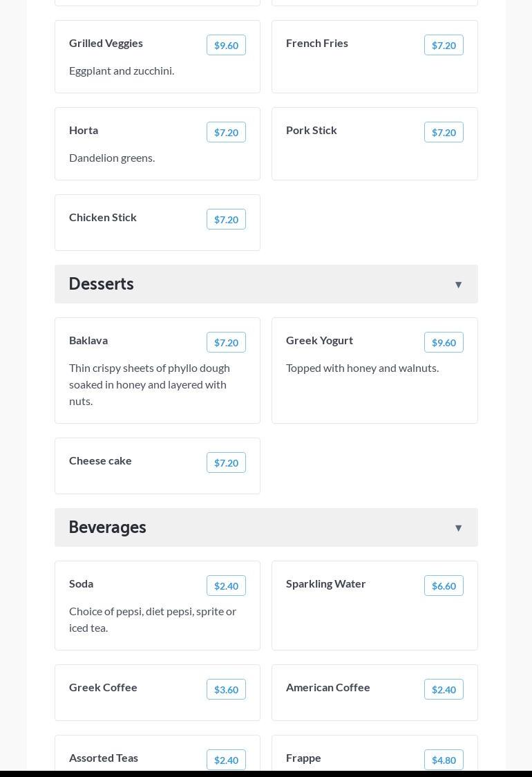The height and width of the screenshot is (777, 532).
Task: Add Cheese cake via its price button
Action: point(226,462)
